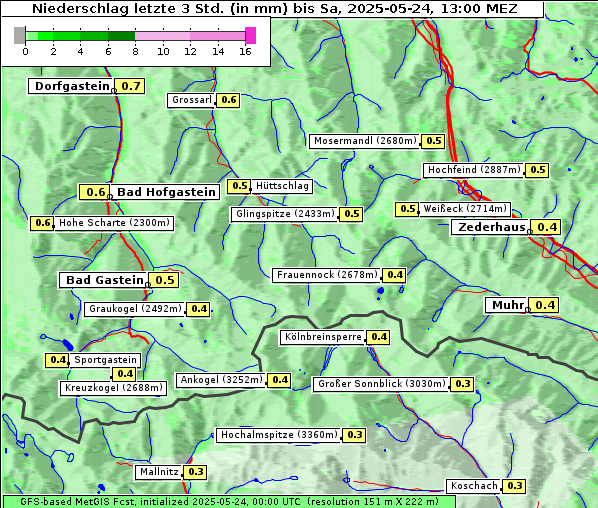Click the gray legend swatch below zero
Viewport: 598px width, 508px height.
click(x=19, y=35)
